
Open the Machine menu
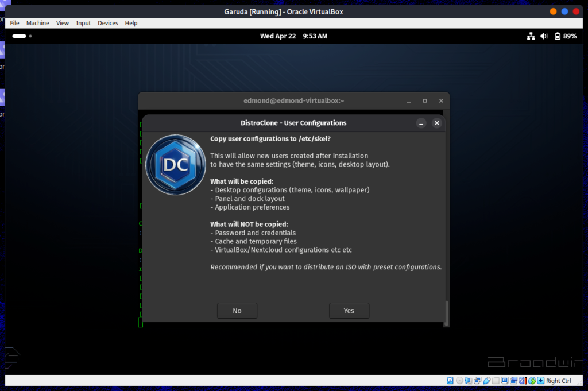click(x=37, y=23)
